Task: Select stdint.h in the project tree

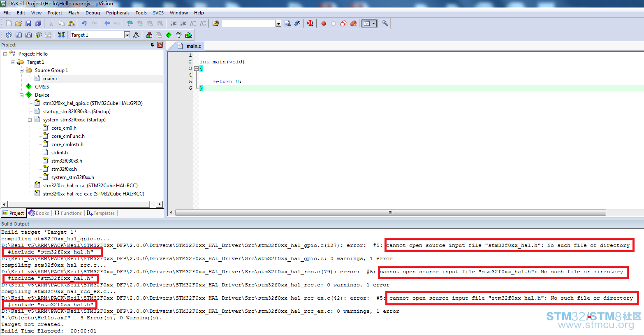Action: click(60, 153)
